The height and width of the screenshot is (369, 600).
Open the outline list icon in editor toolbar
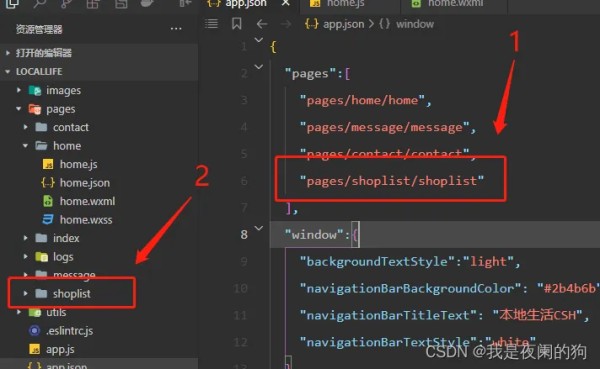(211, 24)
